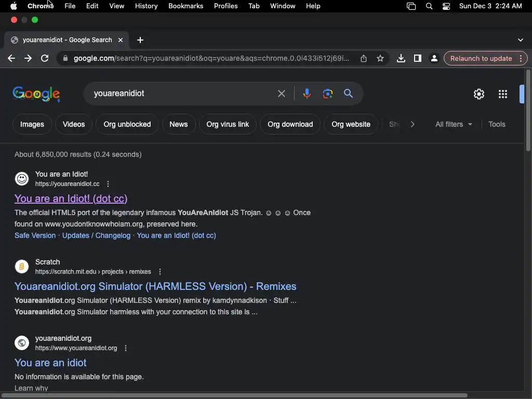Click the address bar URL

pyautogui.click(x=211, y=58)
